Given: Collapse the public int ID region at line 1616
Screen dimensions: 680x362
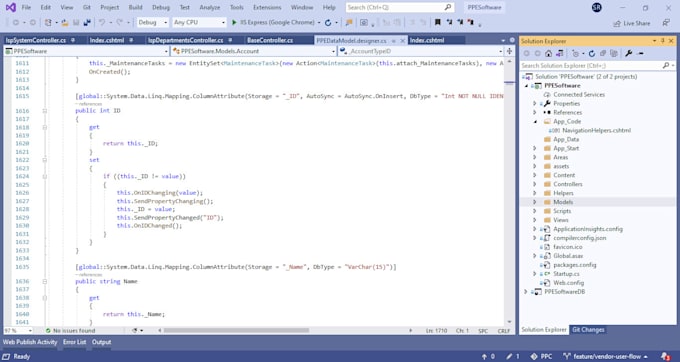Looking at the screenshot, I should (45, 111).
